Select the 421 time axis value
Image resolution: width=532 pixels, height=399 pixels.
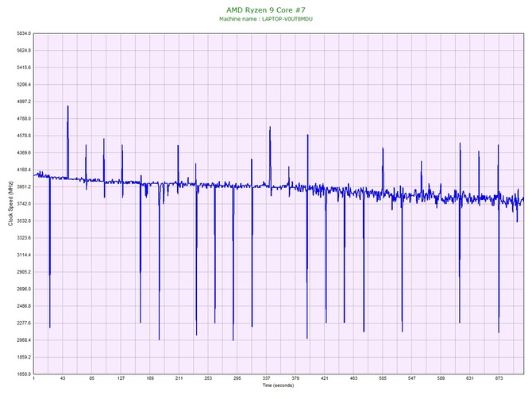[324, 378]
